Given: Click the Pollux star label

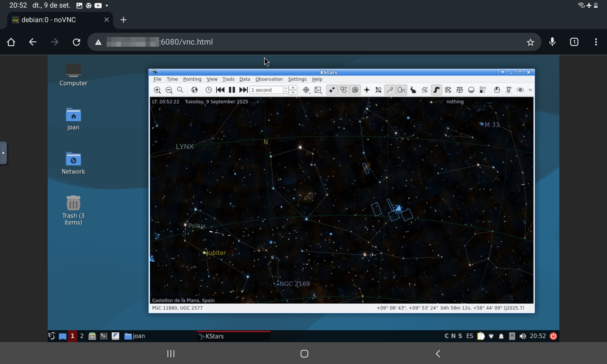Looking at the screenshot, I should click(197, 226).
